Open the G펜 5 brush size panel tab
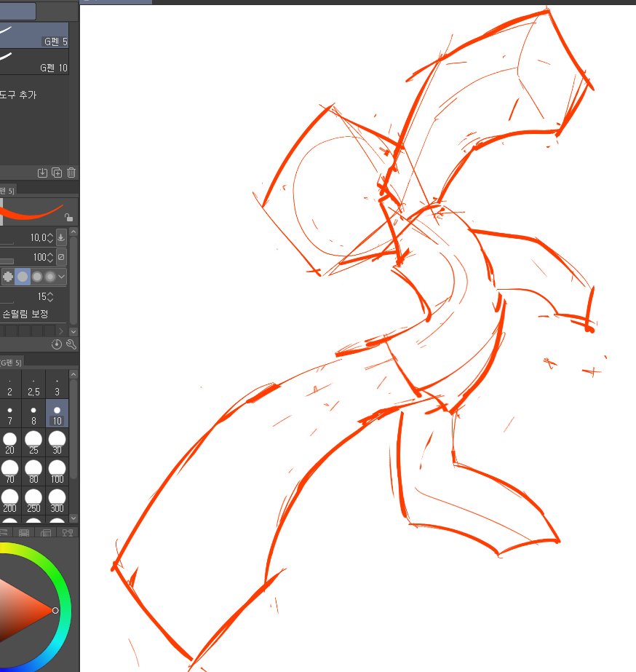 [x=11, y=363]
